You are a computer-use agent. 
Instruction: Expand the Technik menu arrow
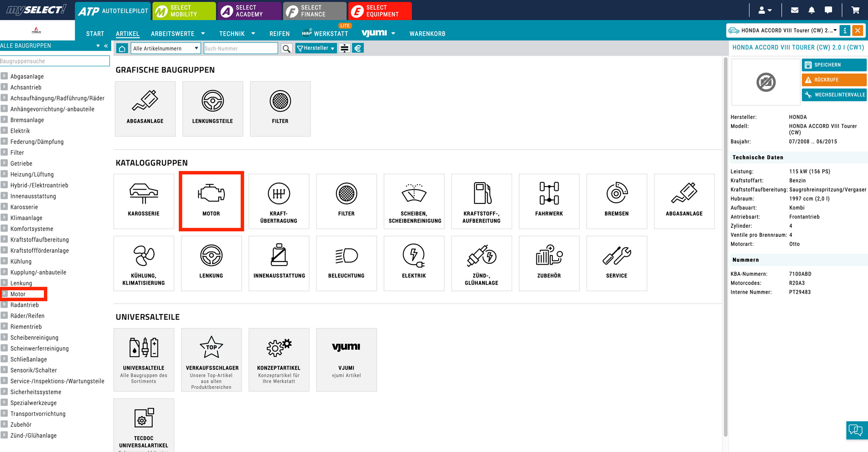pyautogui.click(x=253, y=33)
